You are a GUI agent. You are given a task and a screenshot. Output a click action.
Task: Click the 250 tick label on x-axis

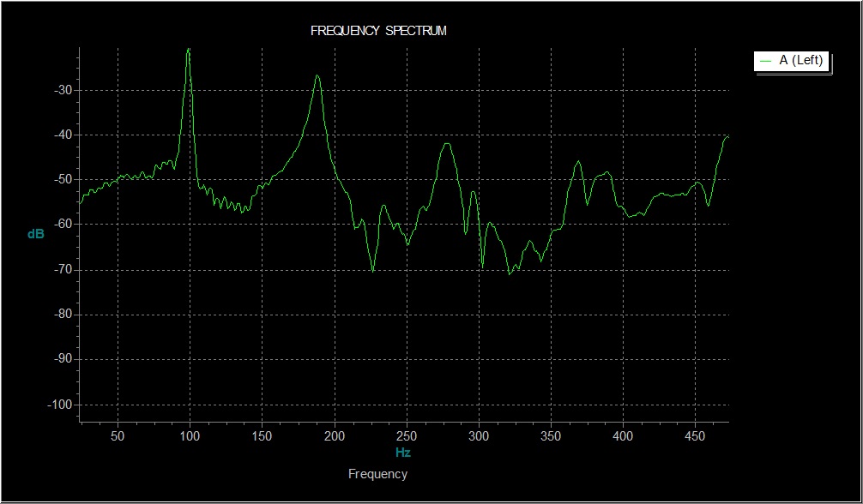[x=406, y=436]
